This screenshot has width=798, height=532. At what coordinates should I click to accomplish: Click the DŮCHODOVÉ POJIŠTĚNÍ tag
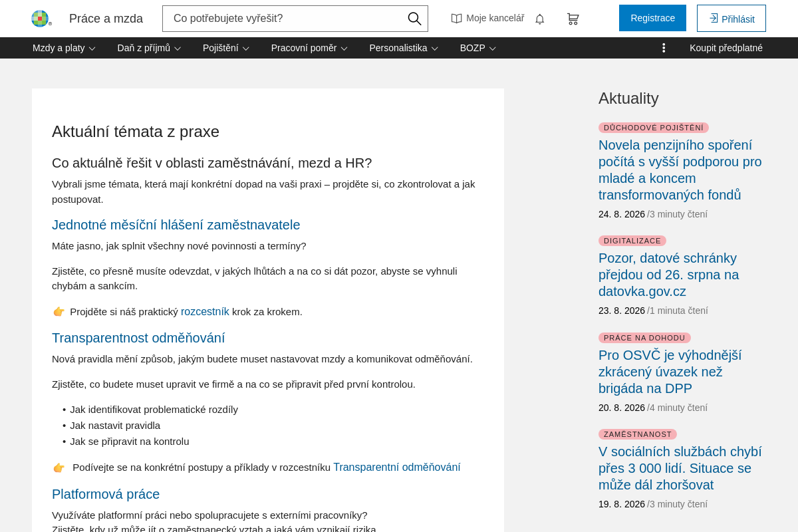pyautogui.click(x=654, y=128)
